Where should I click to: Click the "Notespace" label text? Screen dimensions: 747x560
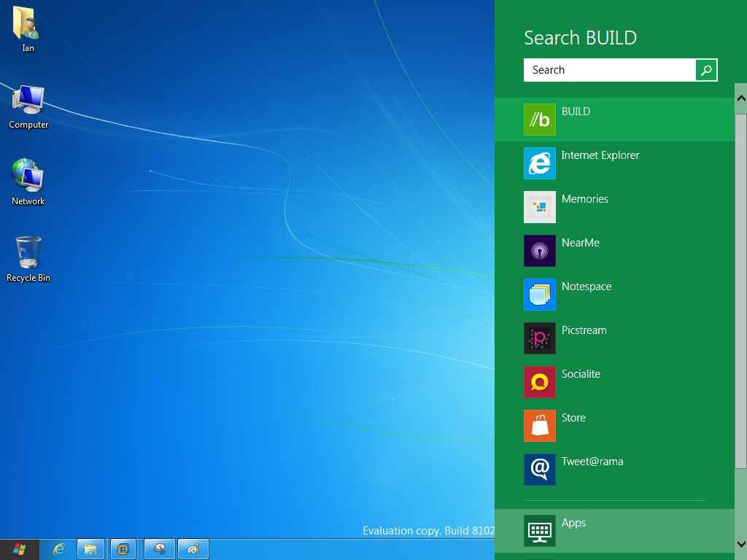click(587, 287)
